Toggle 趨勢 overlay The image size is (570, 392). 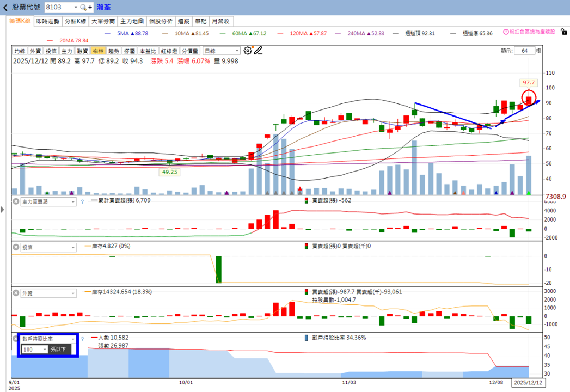point(113,51)
